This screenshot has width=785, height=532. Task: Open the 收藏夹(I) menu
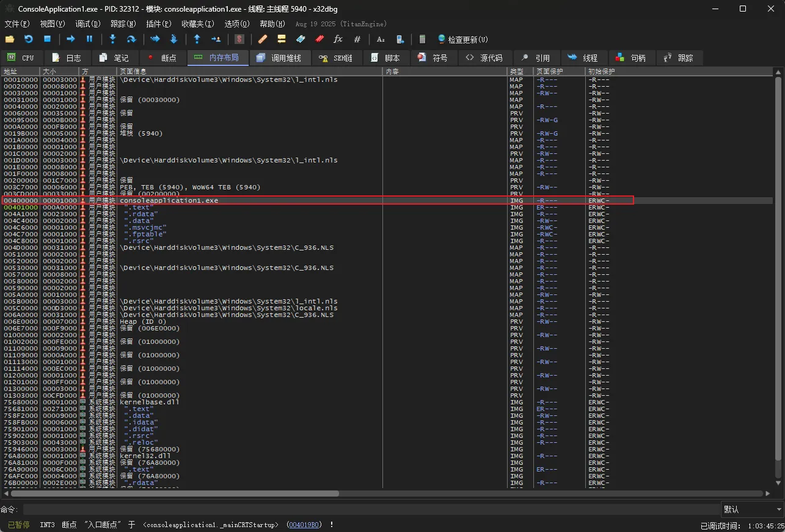click(x=197, y=24)
